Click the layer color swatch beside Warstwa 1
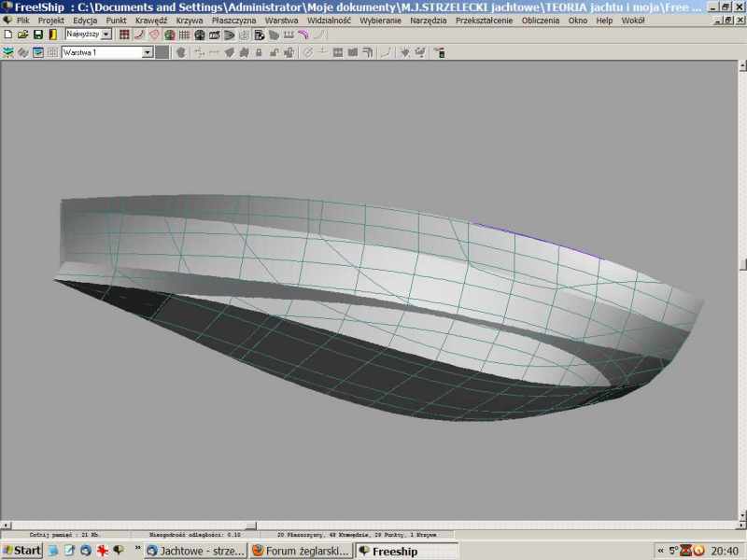 point(162,52)
